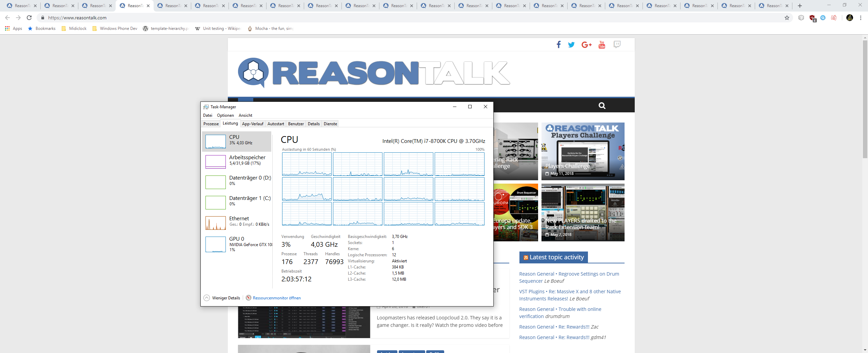Select GPU 0 NVIDIA GeForce entry
Viewport: 868px width, 353px height.
click(x=237, y=244)
